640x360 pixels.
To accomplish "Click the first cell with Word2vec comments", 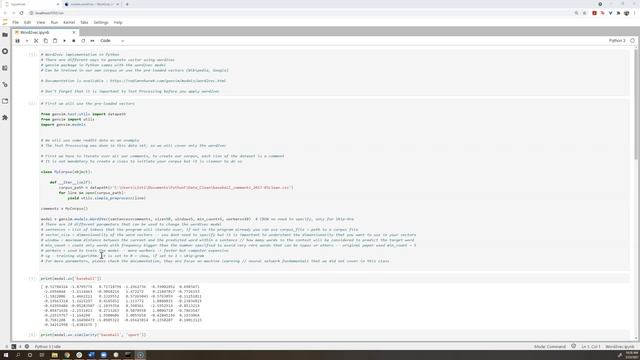I will (334, 73).
